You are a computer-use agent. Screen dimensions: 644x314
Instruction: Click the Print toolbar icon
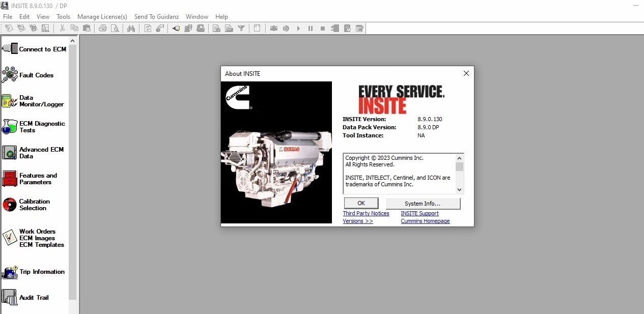pyautogui.click(x=103, y=28)
